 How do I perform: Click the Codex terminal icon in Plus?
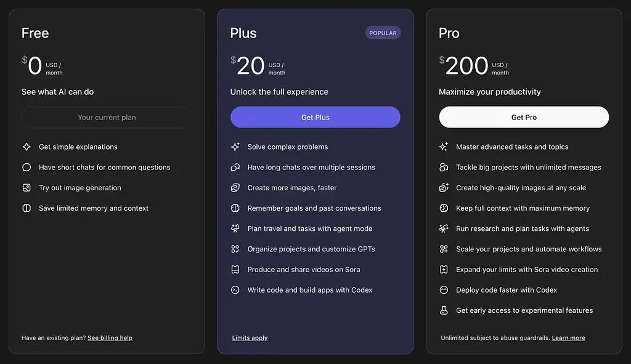[x=235, y=289]
